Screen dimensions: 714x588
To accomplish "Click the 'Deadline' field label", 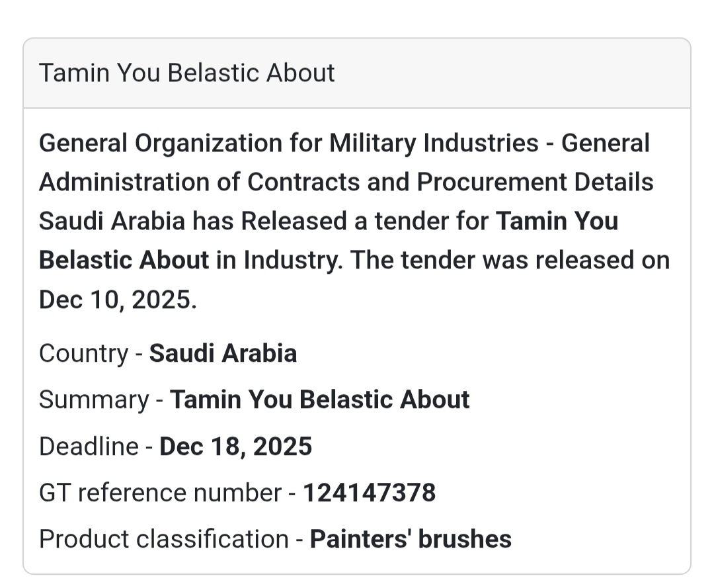I will [x=89, y=446].
